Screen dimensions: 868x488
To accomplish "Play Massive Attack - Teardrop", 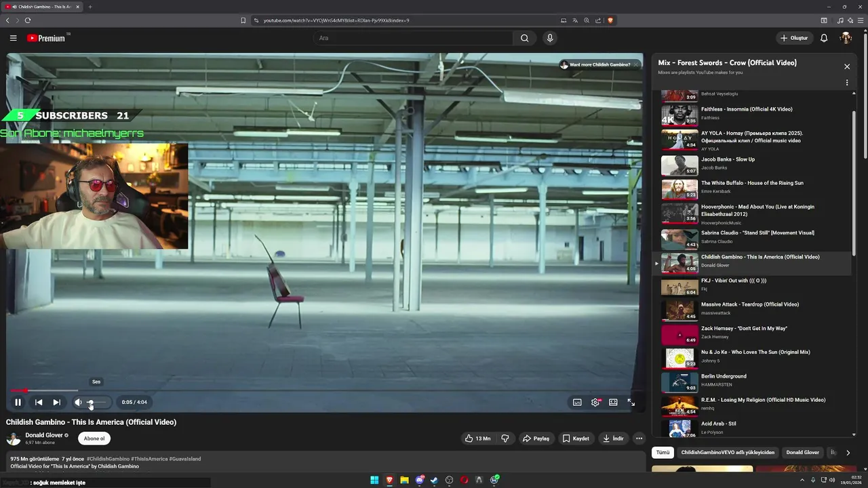I will click(753, 310).
